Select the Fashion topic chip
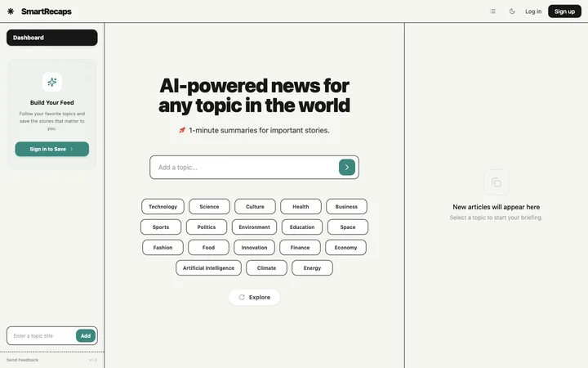Image resolution: width=588 pixels, height=368 pixels. tap(163, 248)
